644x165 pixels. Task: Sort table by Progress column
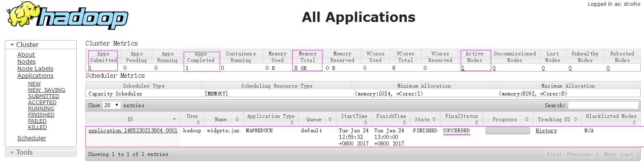click(x=507, y=119)
